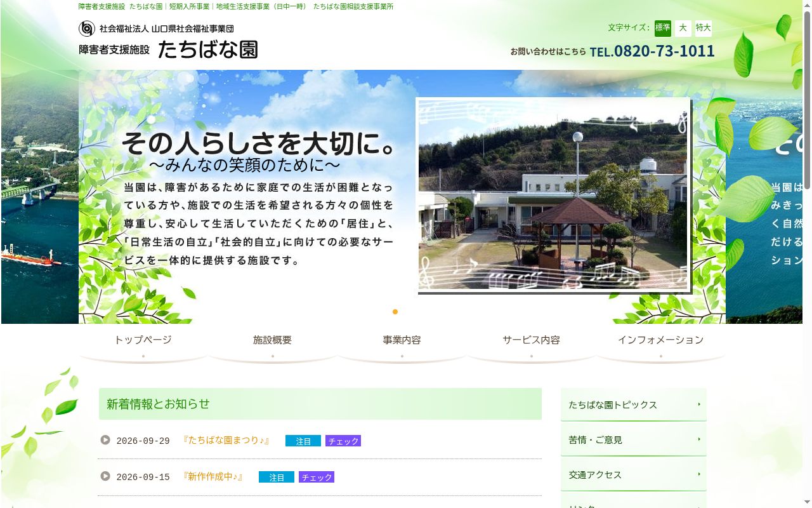Click the arrow on 交通アクセス
This screenshot has height=508, width=812.
[699, 474]
